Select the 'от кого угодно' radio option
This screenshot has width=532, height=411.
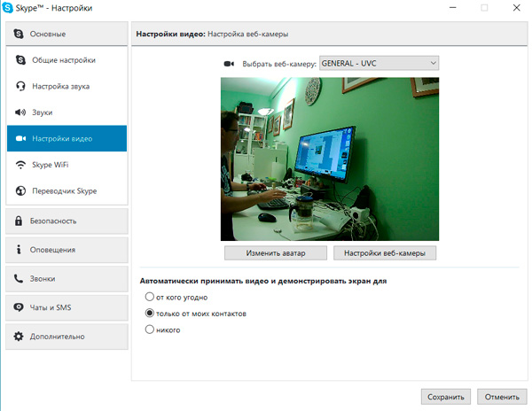coord(149,297)
